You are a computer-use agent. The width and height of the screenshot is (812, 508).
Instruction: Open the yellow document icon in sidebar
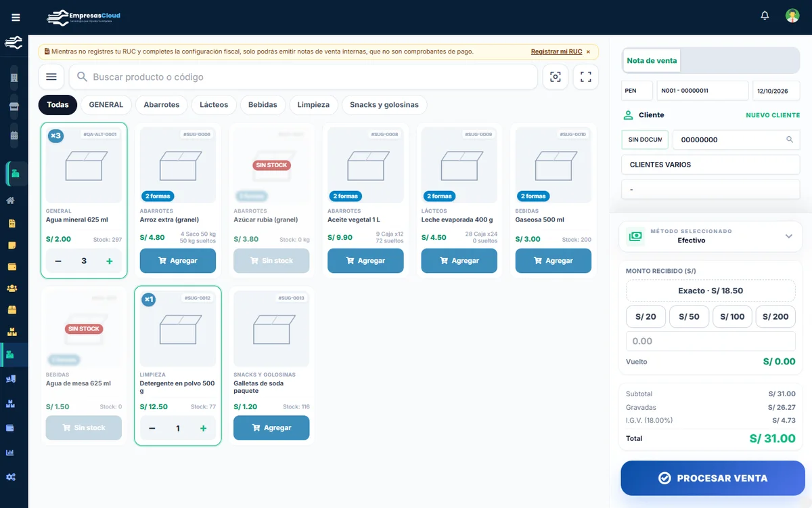point(12,224)
